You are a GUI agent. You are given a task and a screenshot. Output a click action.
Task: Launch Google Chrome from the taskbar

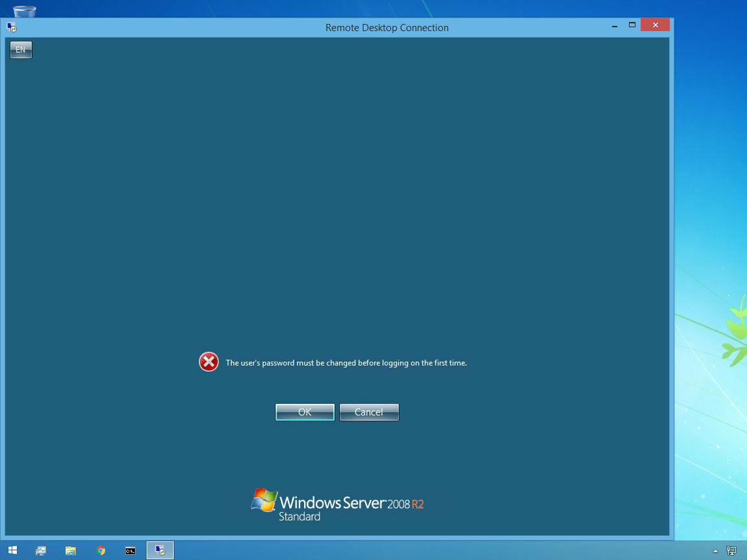[101, 550]
